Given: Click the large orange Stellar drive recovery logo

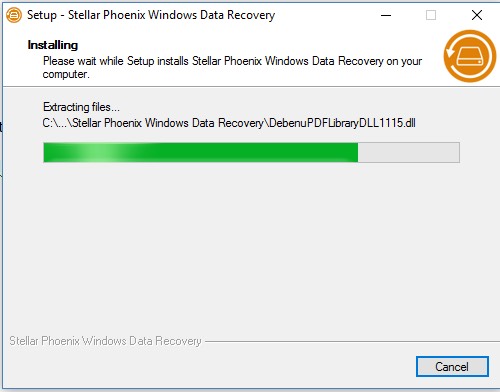Looking at the screenshot, I should point(470,56).
